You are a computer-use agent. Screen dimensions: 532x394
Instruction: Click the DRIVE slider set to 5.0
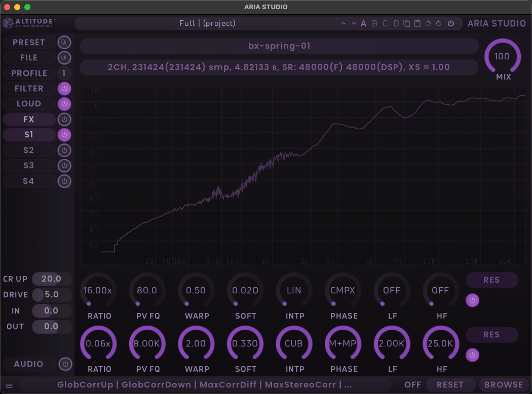(52, 295)
